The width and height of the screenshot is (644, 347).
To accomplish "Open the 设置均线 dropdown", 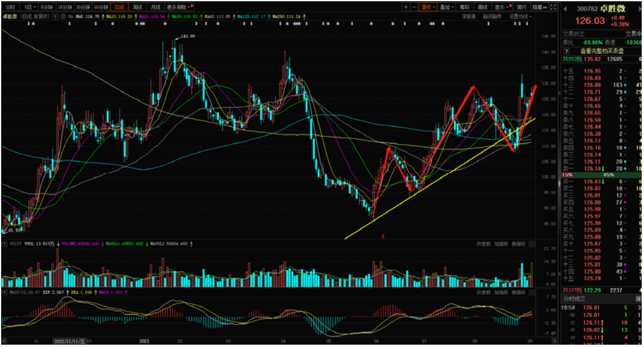I will point(520,16).
